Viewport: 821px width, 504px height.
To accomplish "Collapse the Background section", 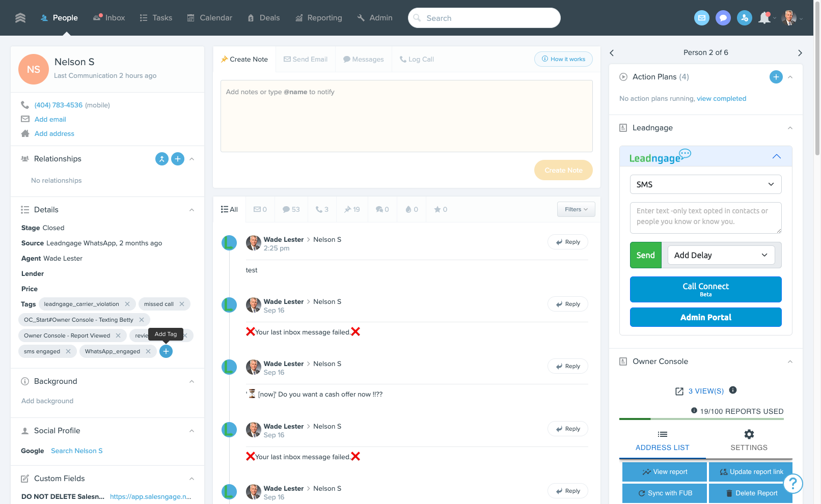I will click(x=192, y=381).
